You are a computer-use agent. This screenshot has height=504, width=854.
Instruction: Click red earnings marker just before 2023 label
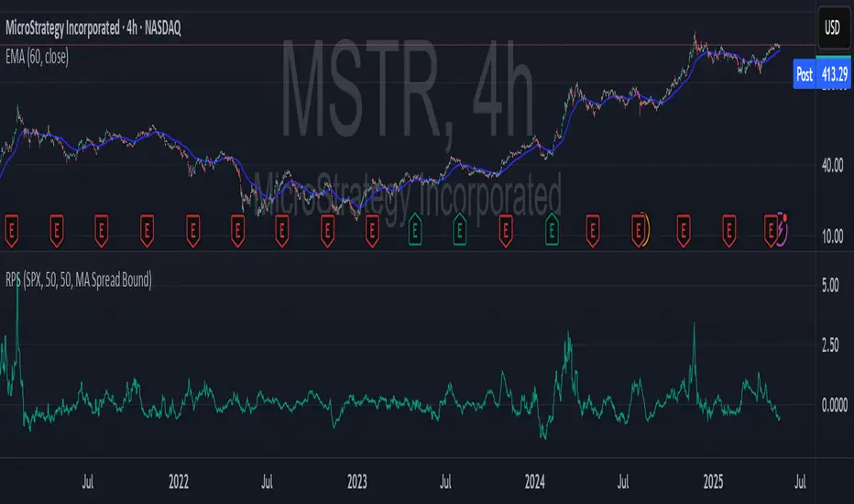pyautogui.click(x=327, y=231)
